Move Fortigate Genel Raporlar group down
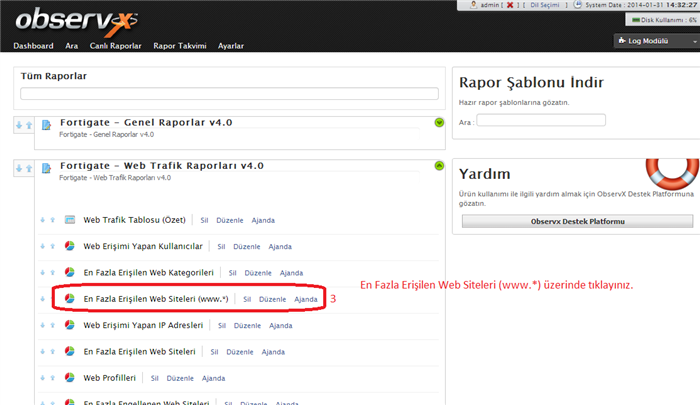The width and height of the screenshot is (700, 405). pos(19,125)
